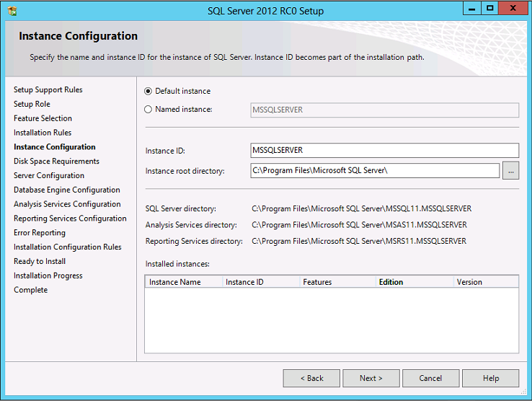Click the Analysis Services directory path MSAS11.MSSQLSERVER
Screen dimensions: 532x401
[x=359, y=225]
